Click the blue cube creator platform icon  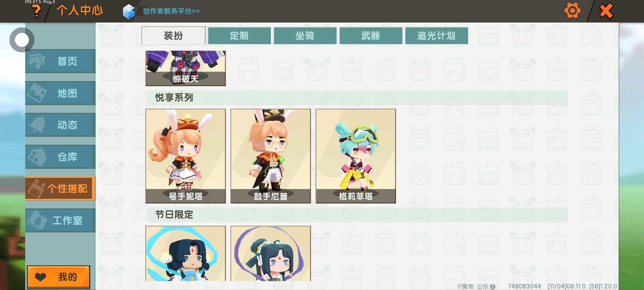(129, 11)
